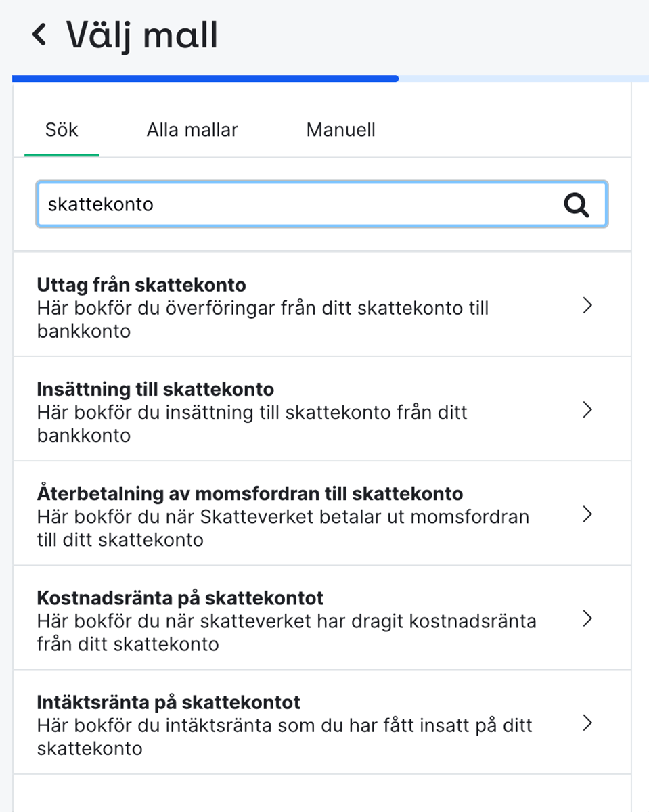
Task: Expand Intäktsränta på skattekontot via its arrow
Action: [x=587, y=723]
